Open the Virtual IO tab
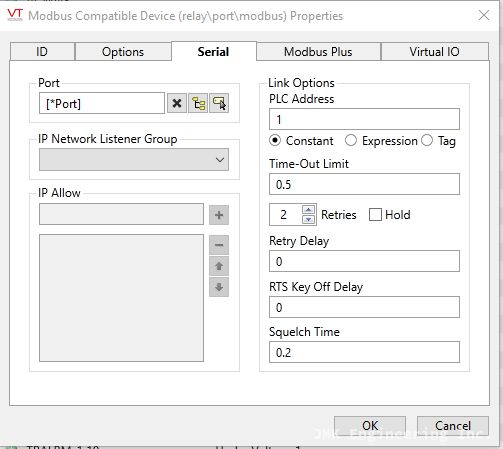The width and height of the screenshot is (503, 449). (435, 52)
